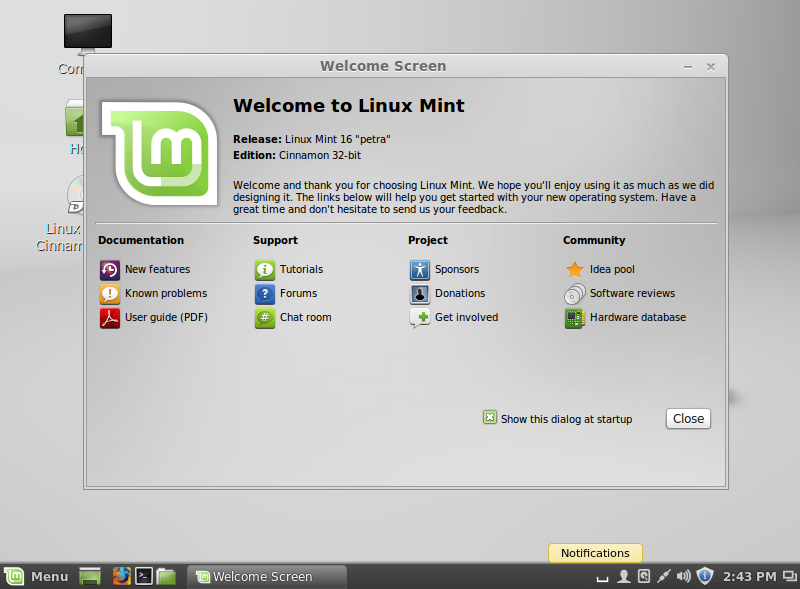
Task: Click the Hardware database chip icon
Action: click(574, 318)
